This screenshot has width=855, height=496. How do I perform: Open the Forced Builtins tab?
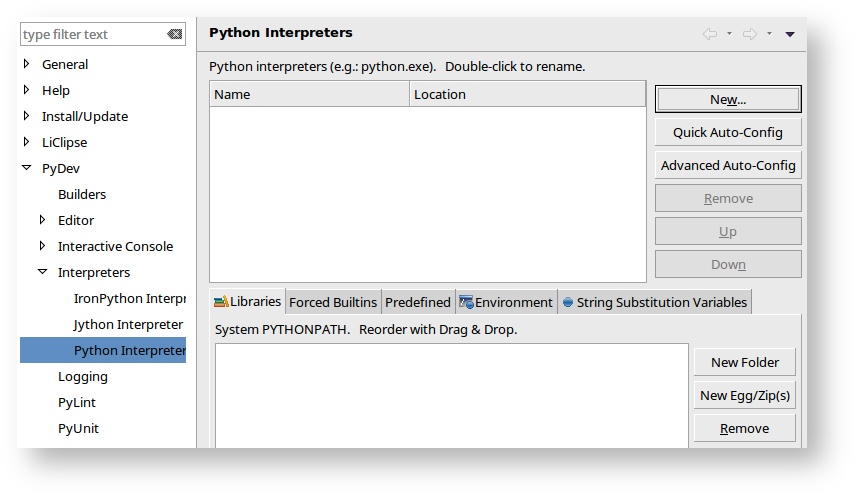[333, 302]
